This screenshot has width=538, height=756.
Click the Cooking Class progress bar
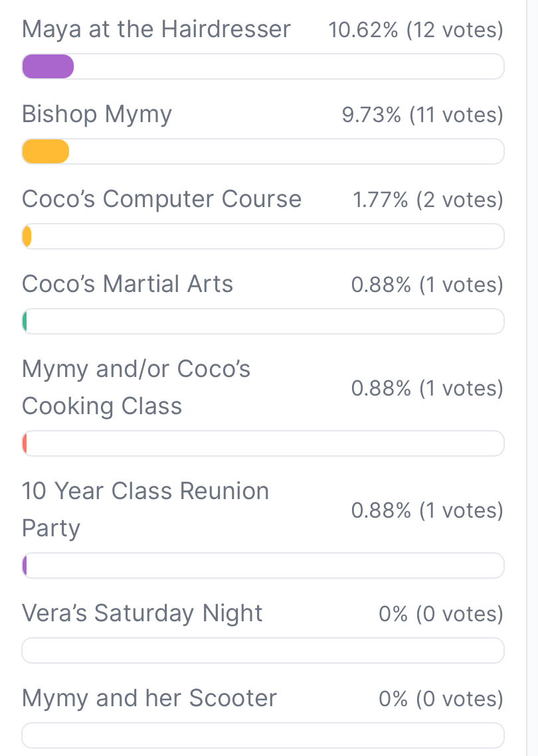(x=262, y=443)
